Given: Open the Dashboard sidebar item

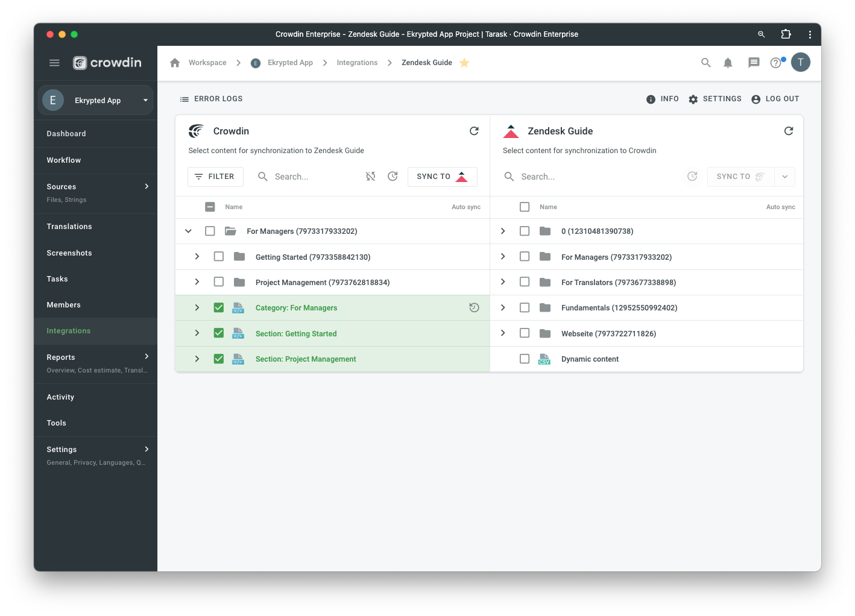Looking at the screenshot, I should click(x=95, y=134).
